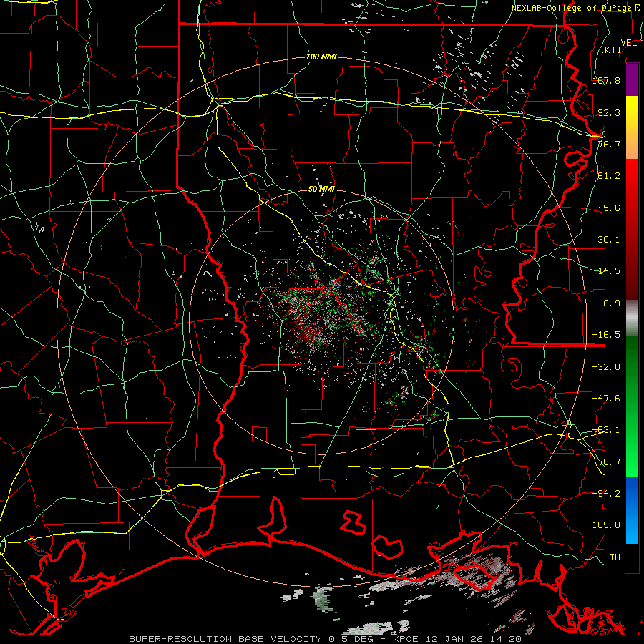The height and width of the screenshot is (644, 644).
Task: Select the 107.8 legend value
Action: coord(606,80)
